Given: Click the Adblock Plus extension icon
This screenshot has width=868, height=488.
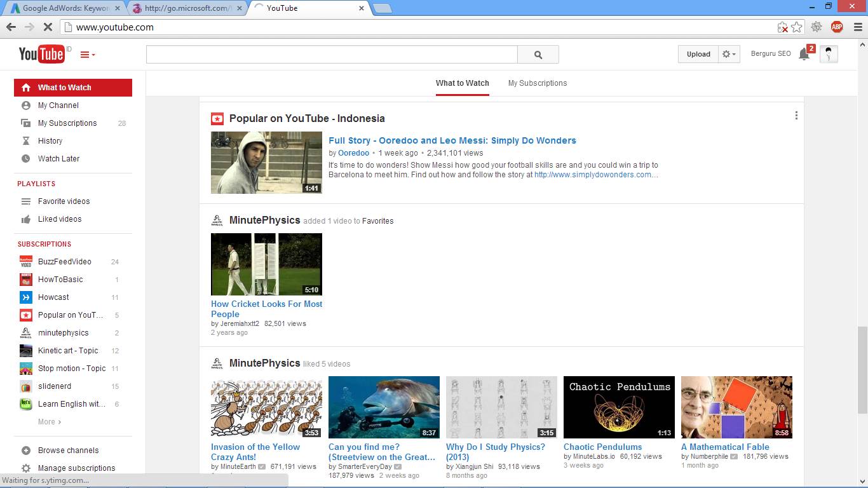Looking at the screenshot, I should (x=837, y=27).
